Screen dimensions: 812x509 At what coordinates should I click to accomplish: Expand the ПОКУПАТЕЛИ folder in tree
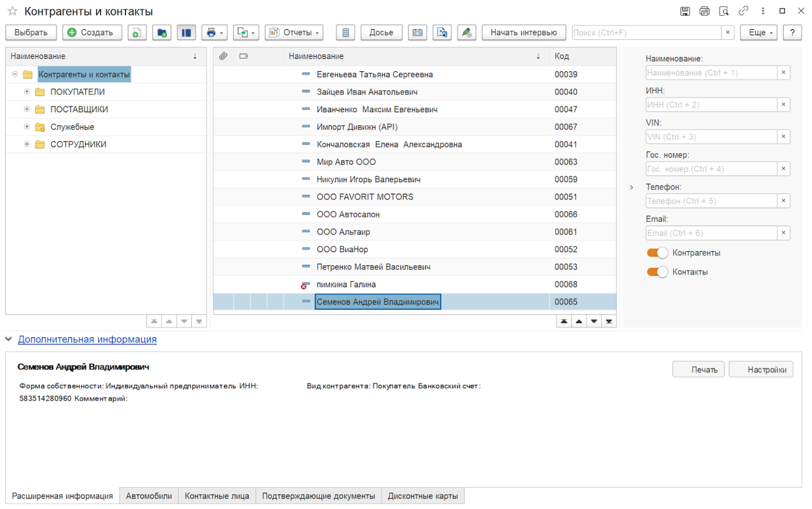(x=27, y=92)
